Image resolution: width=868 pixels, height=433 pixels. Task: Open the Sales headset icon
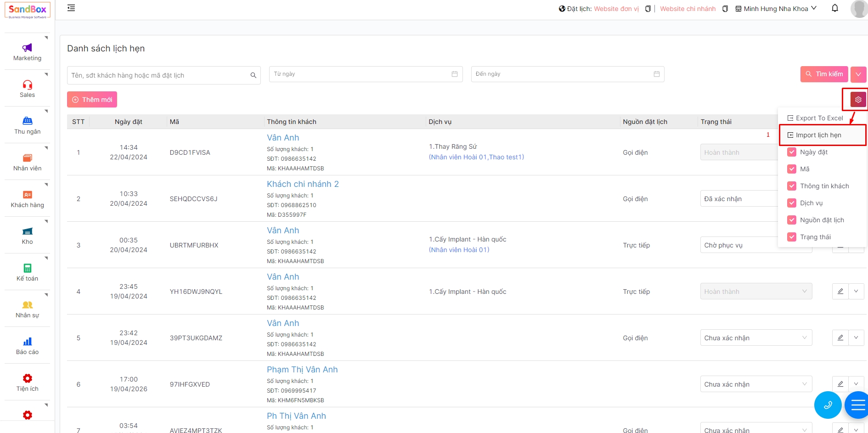27,84
